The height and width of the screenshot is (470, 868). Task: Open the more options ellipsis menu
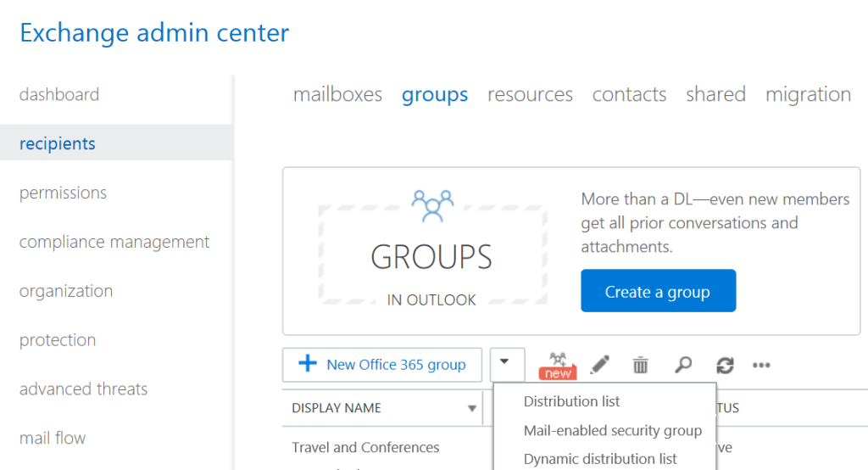coord(761,365)
